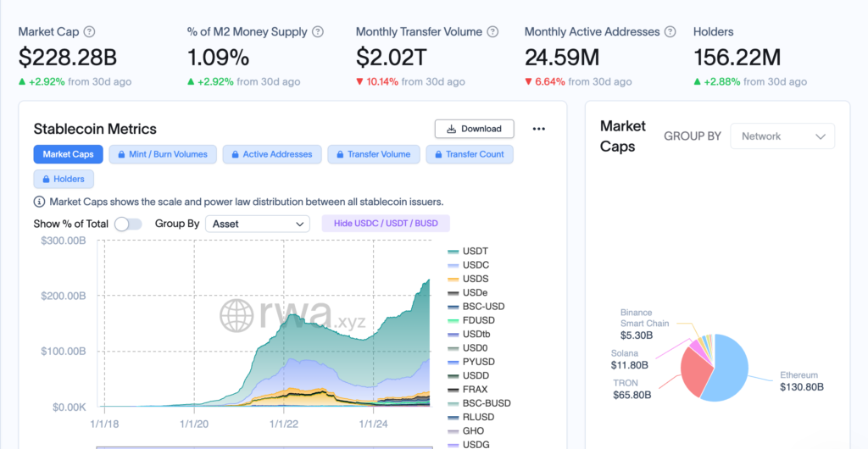Open the Network group-by dropdown
The image size is (868, 449).
pyautogui.click(x=782, y=136)
